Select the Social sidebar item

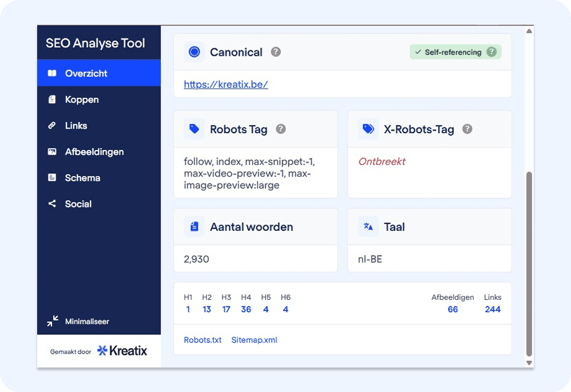(78, 204)
